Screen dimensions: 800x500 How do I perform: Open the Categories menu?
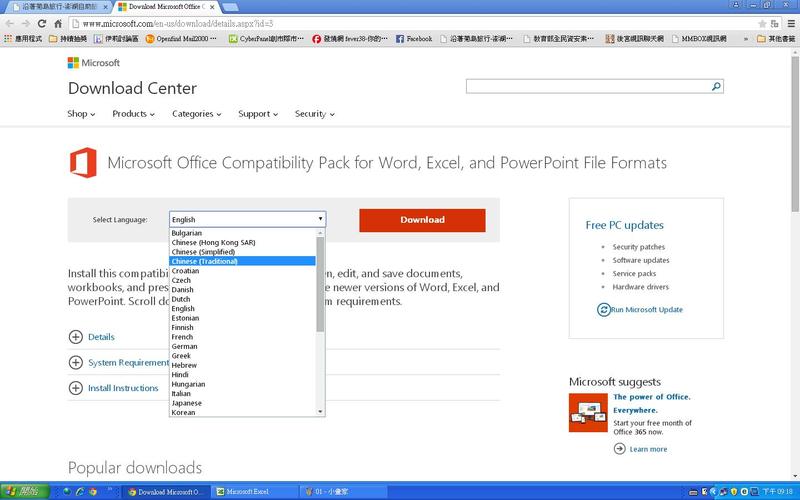196,114
